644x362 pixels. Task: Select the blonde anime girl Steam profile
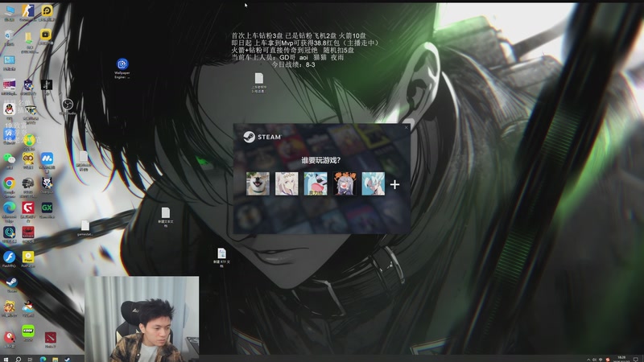[x=287, y=183]
